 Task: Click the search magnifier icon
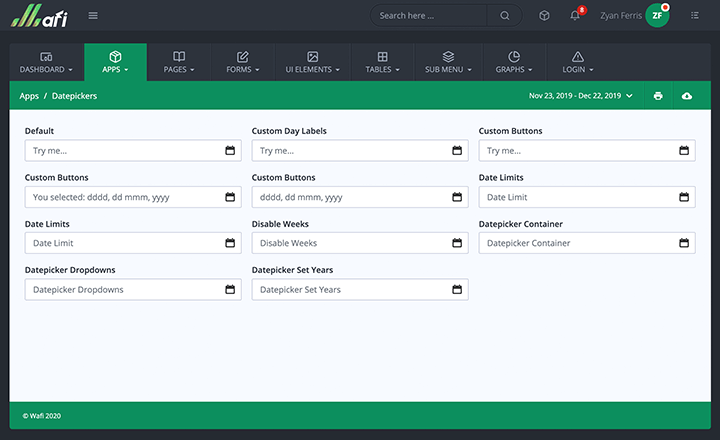[505, 15]
